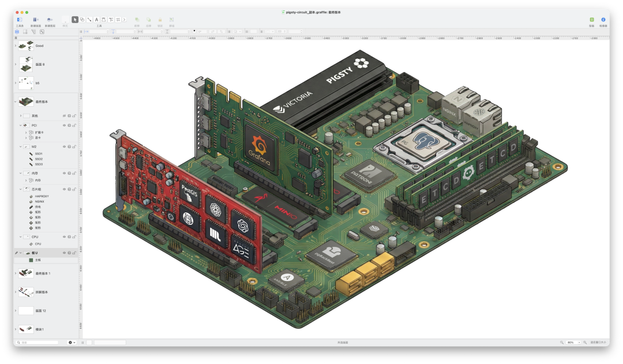The height and width of the screenshot is (364, 623).
Task: Open the 检查器 inspector panel
Action: 603,20
